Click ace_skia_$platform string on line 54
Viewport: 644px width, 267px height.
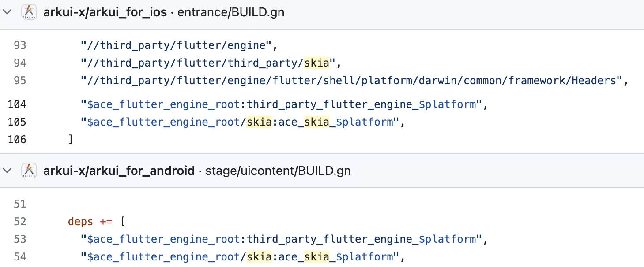[336, 257]
